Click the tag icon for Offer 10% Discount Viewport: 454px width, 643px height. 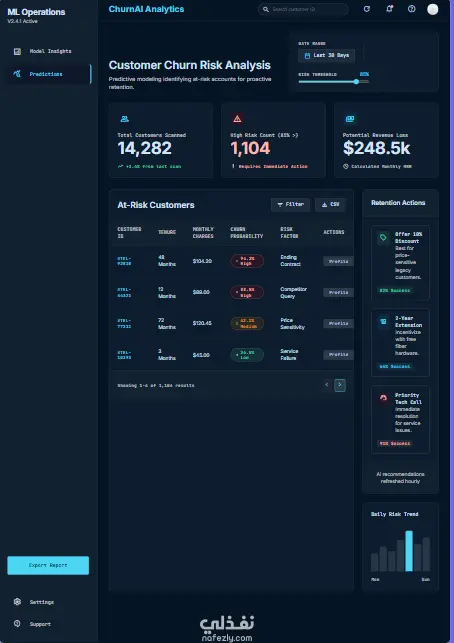coord(383,237)
